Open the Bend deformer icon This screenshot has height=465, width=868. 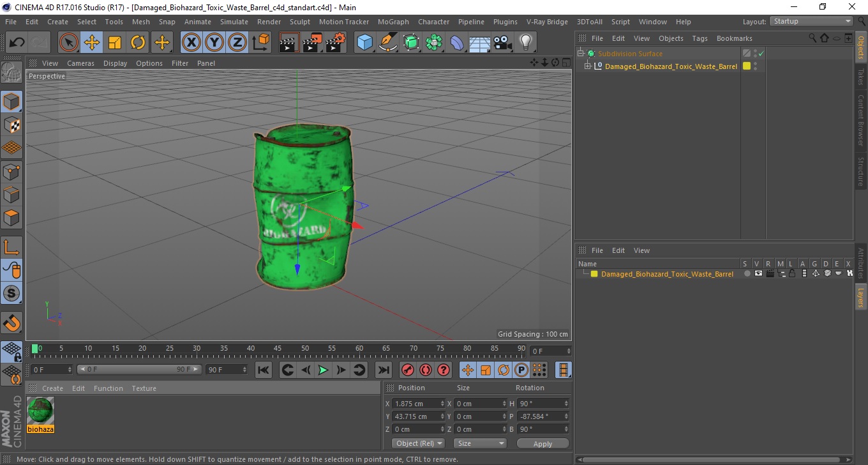457,43
